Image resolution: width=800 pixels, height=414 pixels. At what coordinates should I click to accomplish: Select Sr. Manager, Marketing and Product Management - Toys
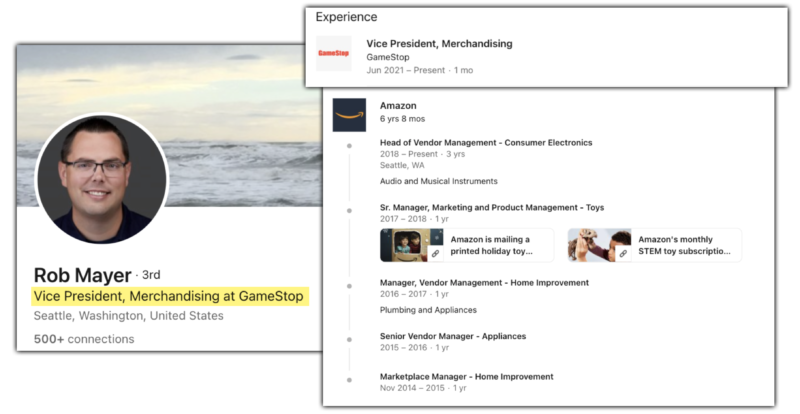click(x=492, y=208)
